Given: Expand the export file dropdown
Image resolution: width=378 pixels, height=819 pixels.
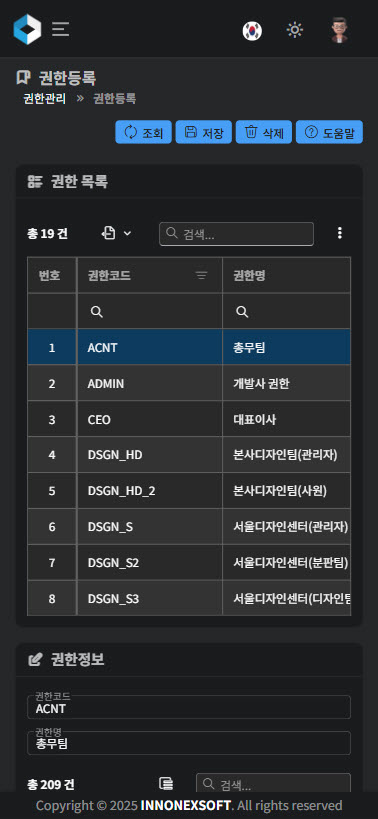Looking at the screenshot, I should (x=116, y=233).
